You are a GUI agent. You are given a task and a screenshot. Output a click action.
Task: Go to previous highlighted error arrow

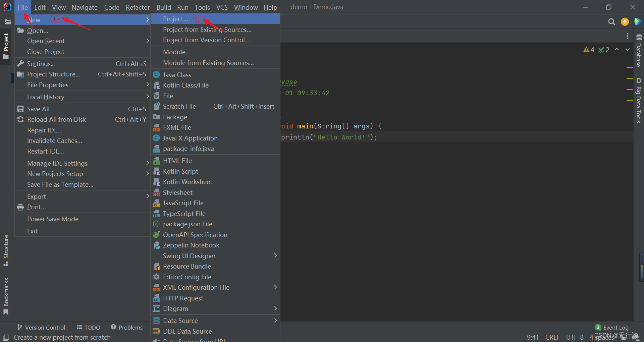617,50
